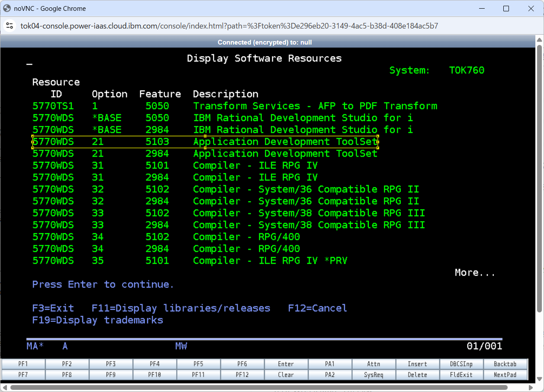Click the More... indicator

pos(475,273)
